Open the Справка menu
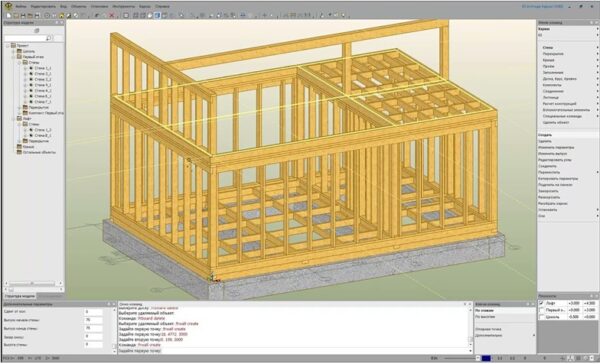This screenshot has height=364, width=600. (162, 7)
